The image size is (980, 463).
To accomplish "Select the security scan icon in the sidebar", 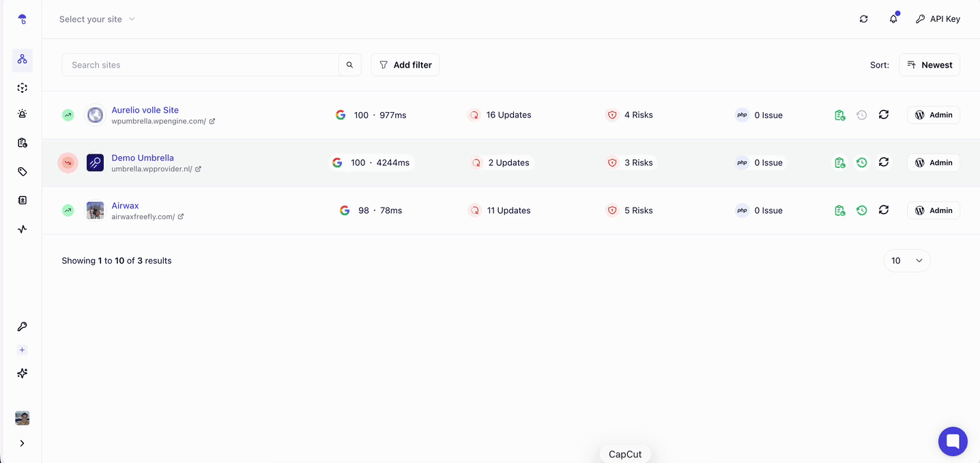I will 22,87.
